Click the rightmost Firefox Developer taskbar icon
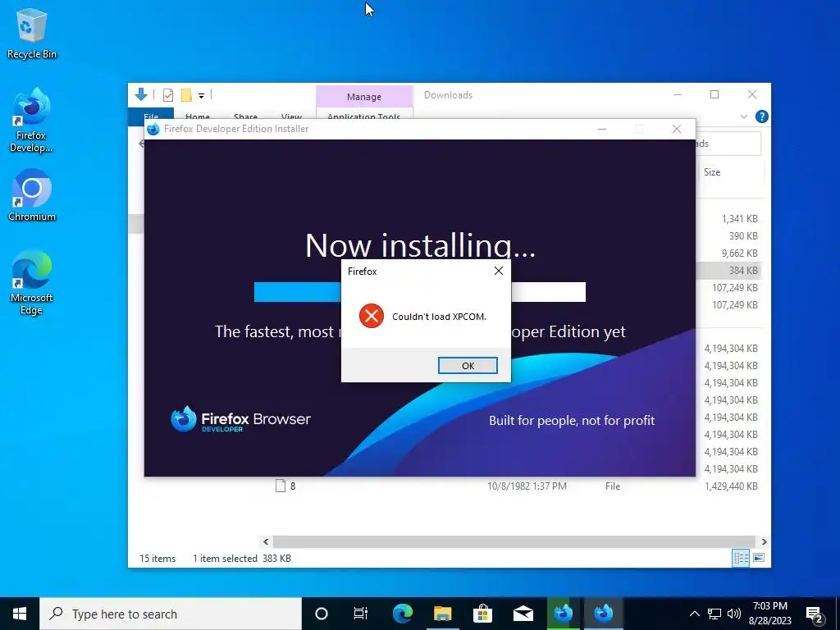 point(603,614)
